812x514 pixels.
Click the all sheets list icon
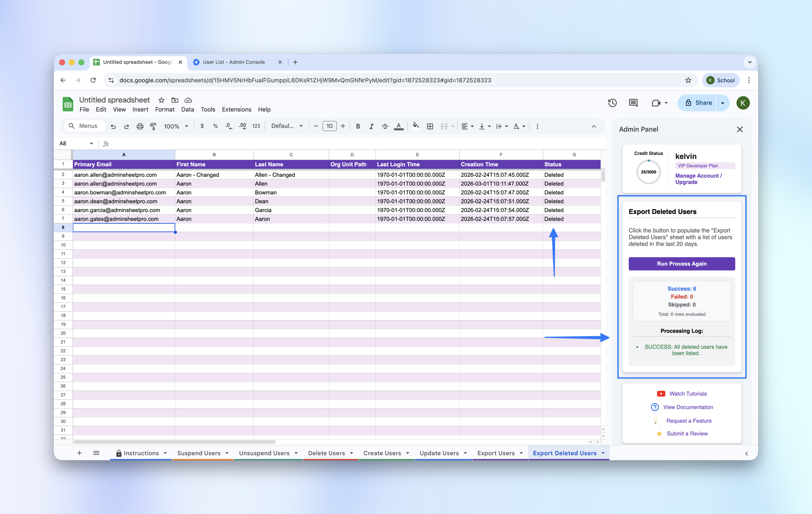point(96,453)
